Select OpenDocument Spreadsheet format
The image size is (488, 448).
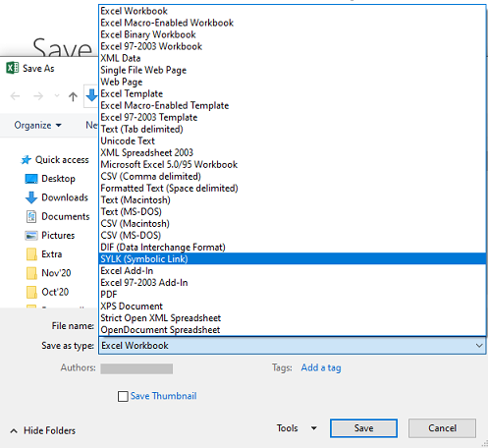(293, 329)
